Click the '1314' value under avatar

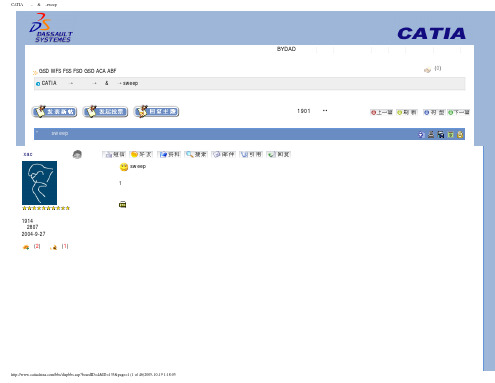tap(27, 221)
